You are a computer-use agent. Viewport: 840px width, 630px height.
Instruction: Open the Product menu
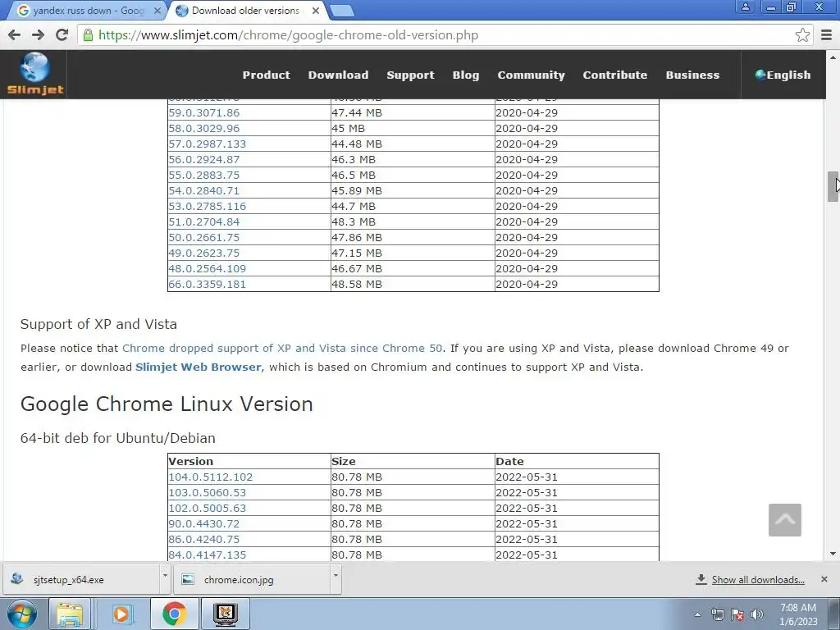[x=267, y=75]
